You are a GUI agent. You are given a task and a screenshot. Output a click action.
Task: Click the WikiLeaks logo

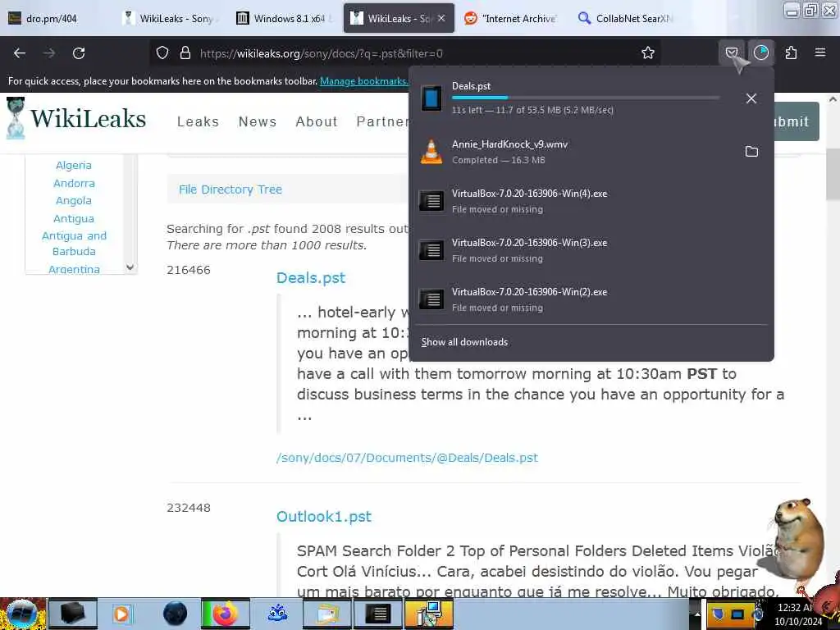(x=76, y=118)
